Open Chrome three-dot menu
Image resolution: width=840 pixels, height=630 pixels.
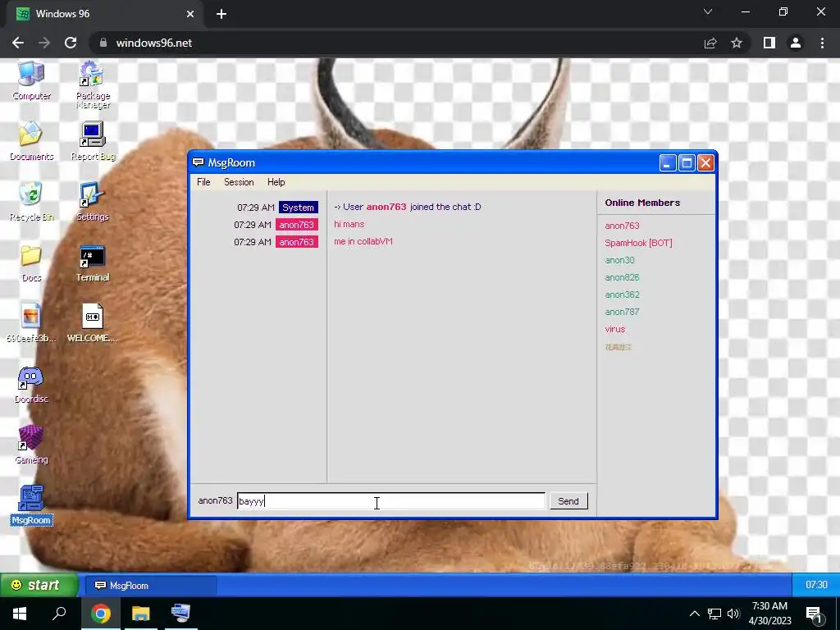coord(822,43)
